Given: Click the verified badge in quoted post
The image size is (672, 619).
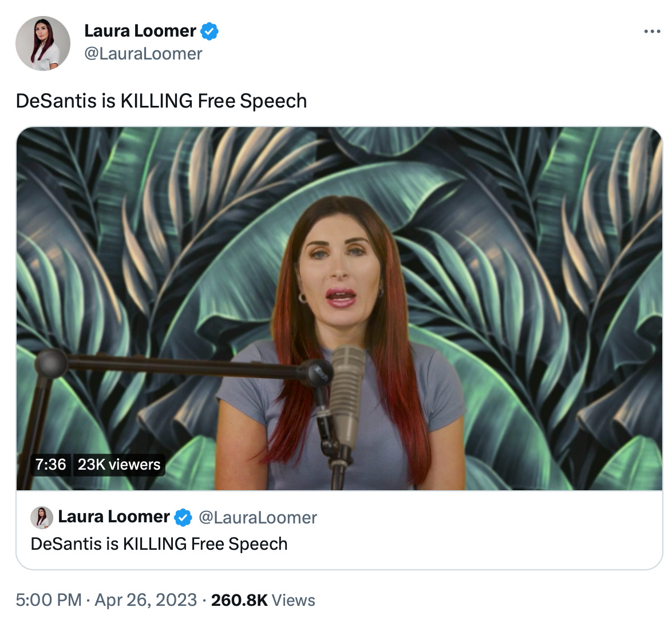Looking at the screenshot, I should pyautogui.click(x=183, y=518).
